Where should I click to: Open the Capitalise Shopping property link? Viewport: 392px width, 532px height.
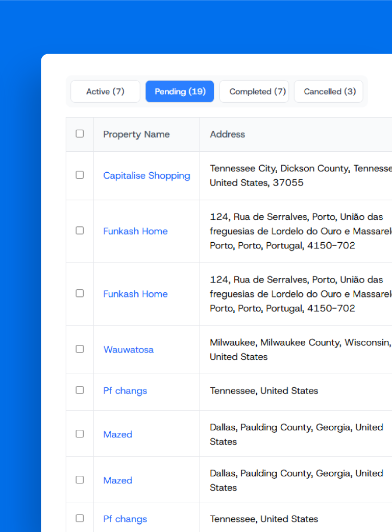146,176
